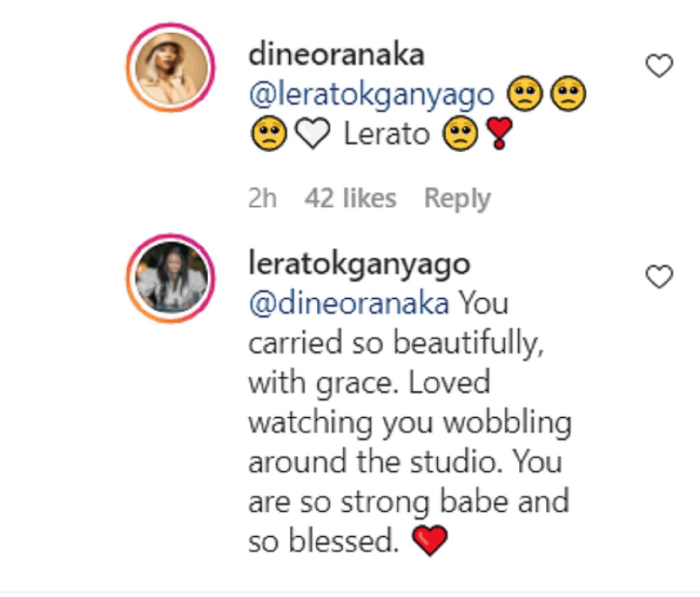This screenshot has width=700, height=597.
Task: Click the word Lerato in the comment
Action: click(386, 134)
